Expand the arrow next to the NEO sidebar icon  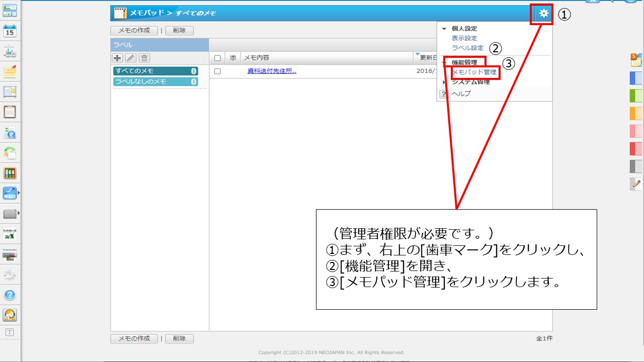pyautogui.click(x=19, y=193)
